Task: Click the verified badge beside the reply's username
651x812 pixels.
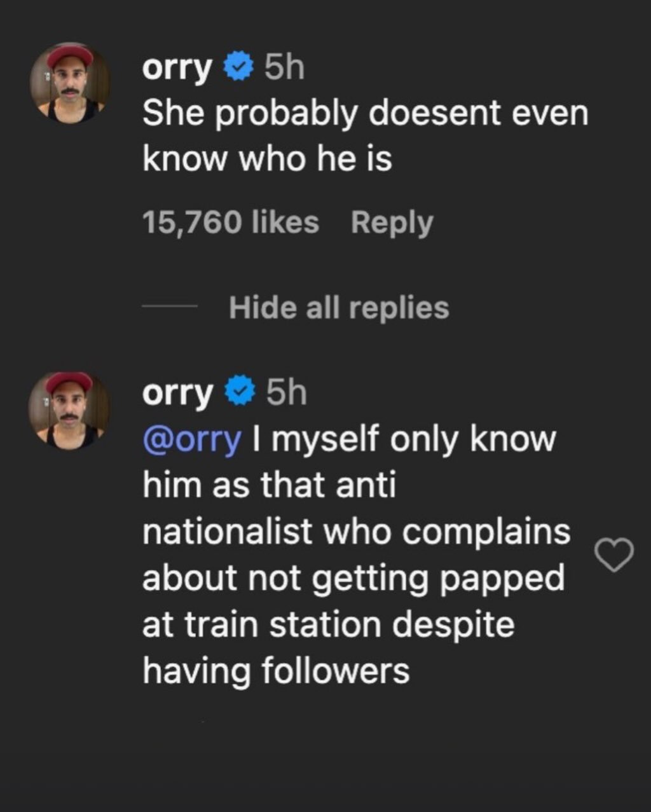Action: coord(240,392)
